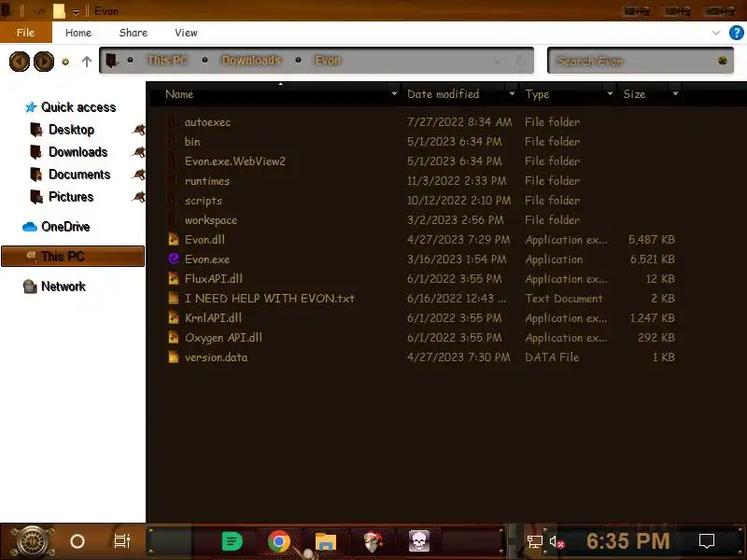The image size is (747, 560).
Task: Focus the Search Evon field
Action: point(641,61)
